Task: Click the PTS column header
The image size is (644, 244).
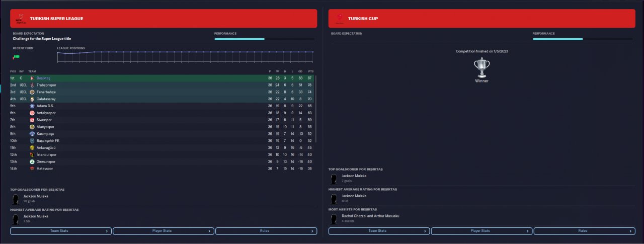Action: pyautogui.click(x=311, y=71)
